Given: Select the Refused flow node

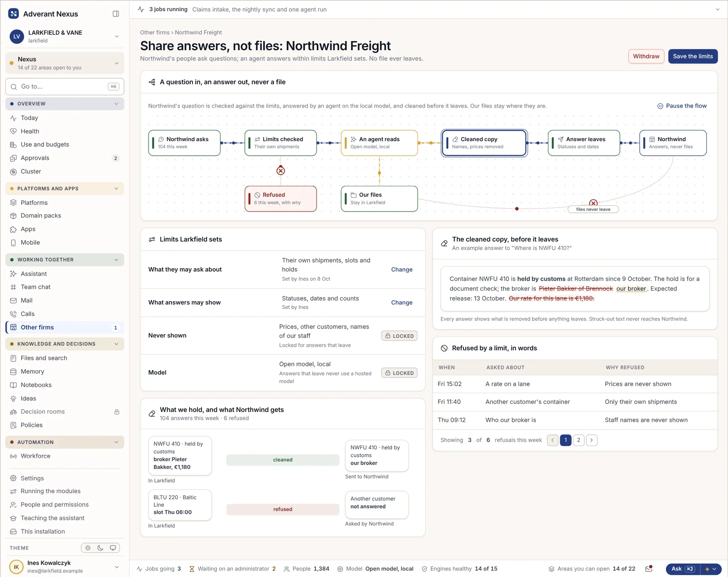Looking at the screenshot, I should click(281, 199).
